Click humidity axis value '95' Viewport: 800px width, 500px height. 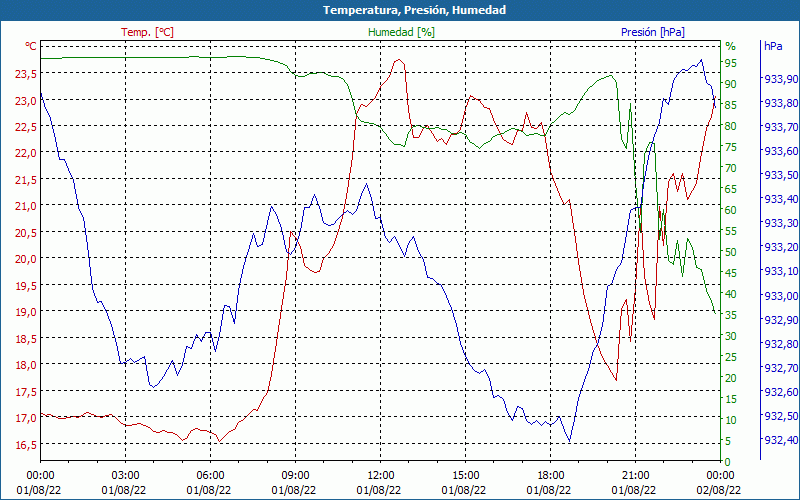pyautogui.click(x=731, y=63)
